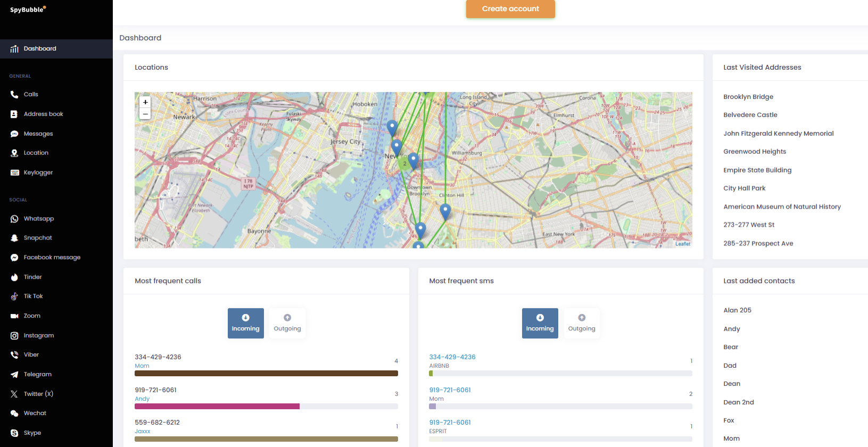
Task: Click the Mom contact under 334-429-4236
Action: click(x=142, y=366)
